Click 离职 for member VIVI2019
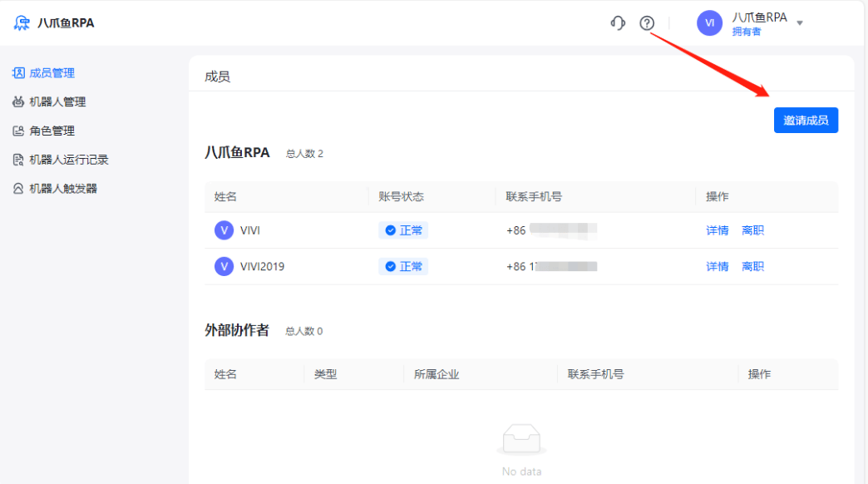The image size is (868, 484). 752,266
